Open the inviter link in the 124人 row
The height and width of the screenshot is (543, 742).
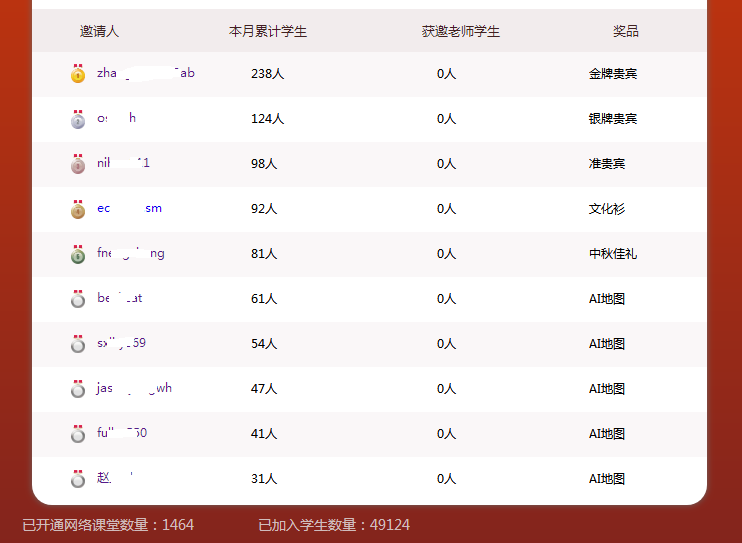point(116,118)
